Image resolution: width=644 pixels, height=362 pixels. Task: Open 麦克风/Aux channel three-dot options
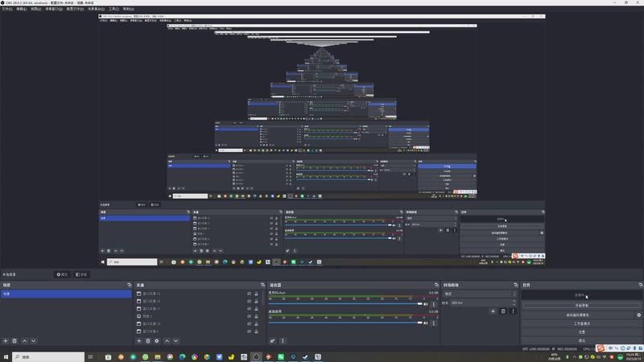433,304
